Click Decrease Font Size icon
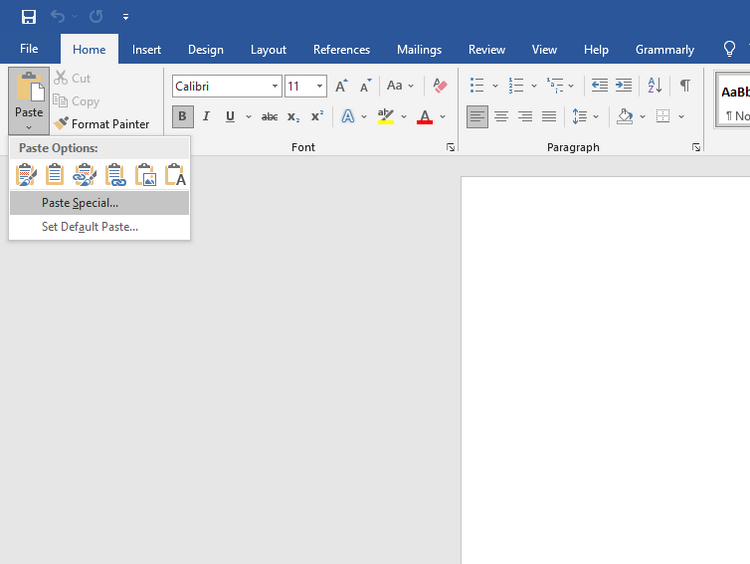This screenshot has height=564, width=750. coord(365,86)
